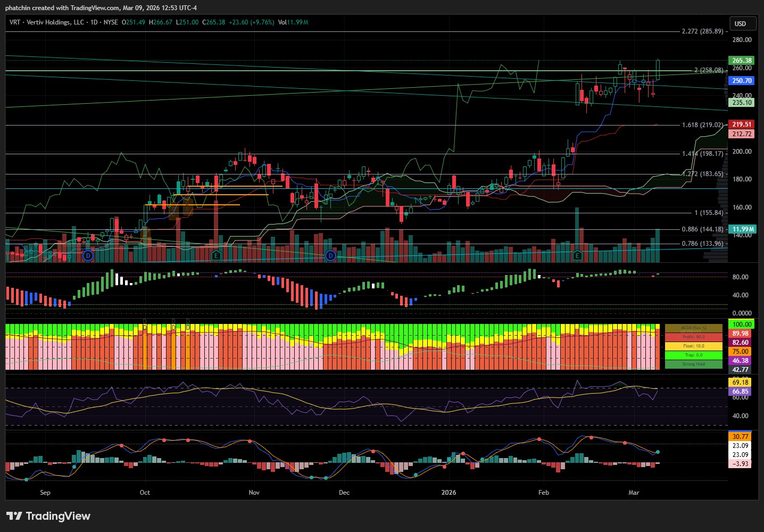The width and height of the screenshot is (764, 532).
Task: Select the pink -3.93 histogram value label
Action: click(740, 464)
